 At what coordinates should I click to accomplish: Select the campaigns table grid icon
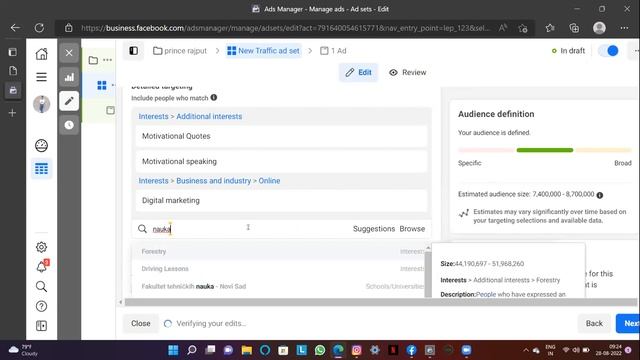pyautogui.click(x=41, y=169)
